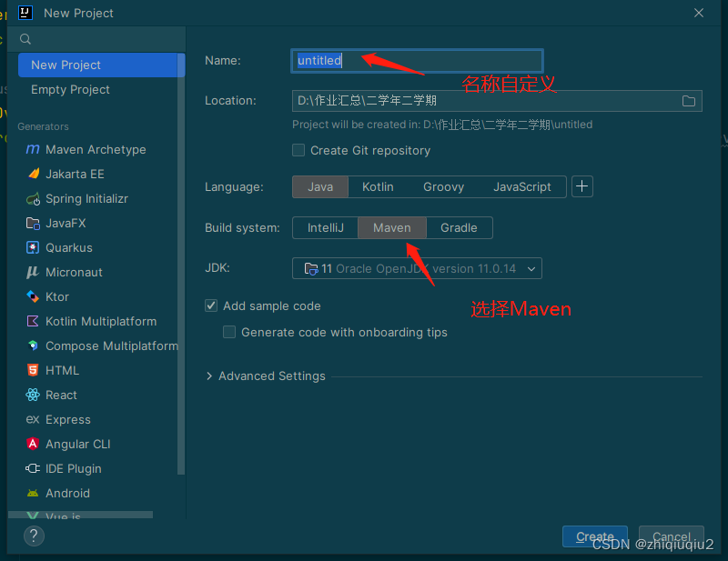This screenshot has width=728, height=561.
Task: Select the Maven Archetype generator icon
Action: pyautogui.click(x=33, y=149)
